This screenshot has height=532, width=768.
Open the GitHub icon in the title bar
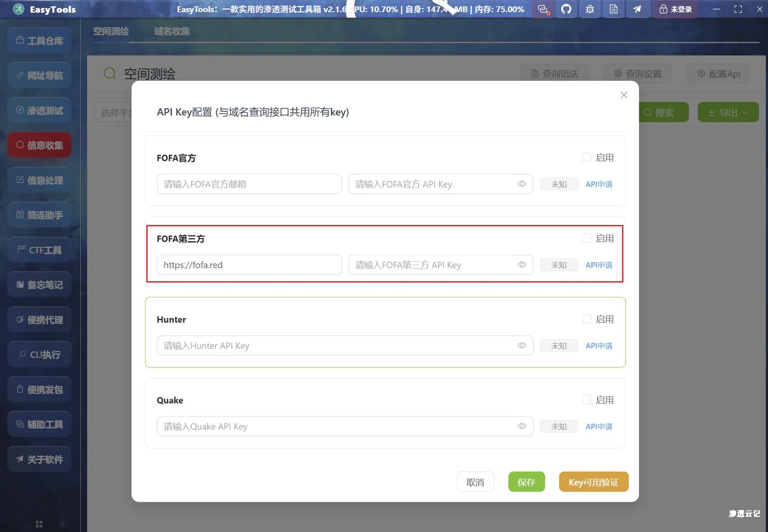tap(566, 9)
